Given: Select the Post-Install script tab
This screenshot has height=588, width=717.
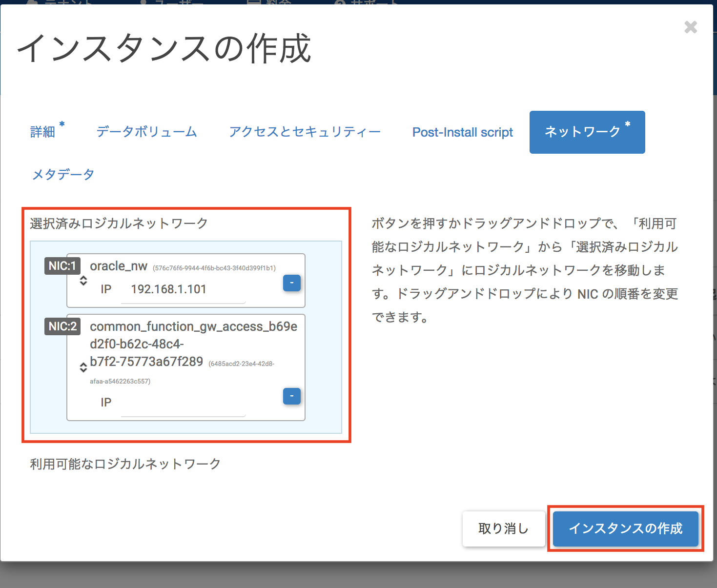Looking at the screenshot, I should pyautogui.click(x=462, y=132).
